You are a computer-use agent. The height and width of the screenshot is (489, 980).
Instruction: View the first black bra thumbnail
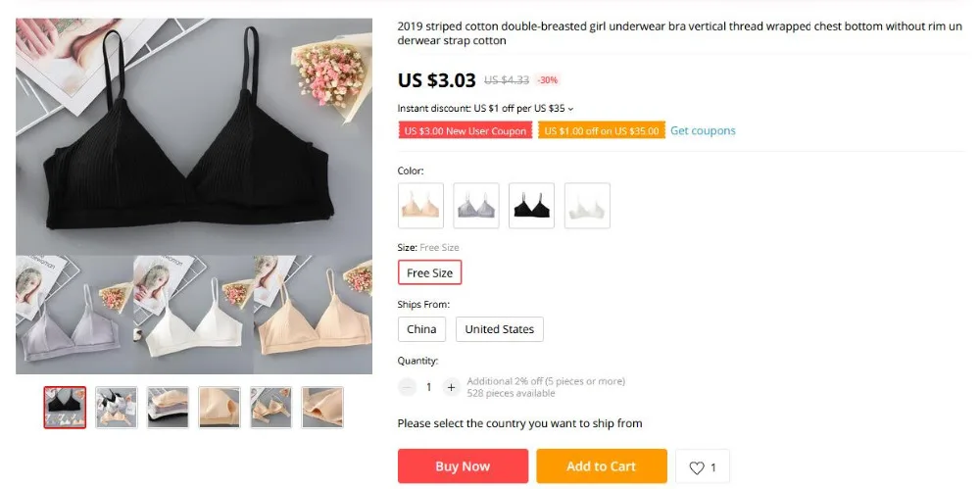pos(65,407)
